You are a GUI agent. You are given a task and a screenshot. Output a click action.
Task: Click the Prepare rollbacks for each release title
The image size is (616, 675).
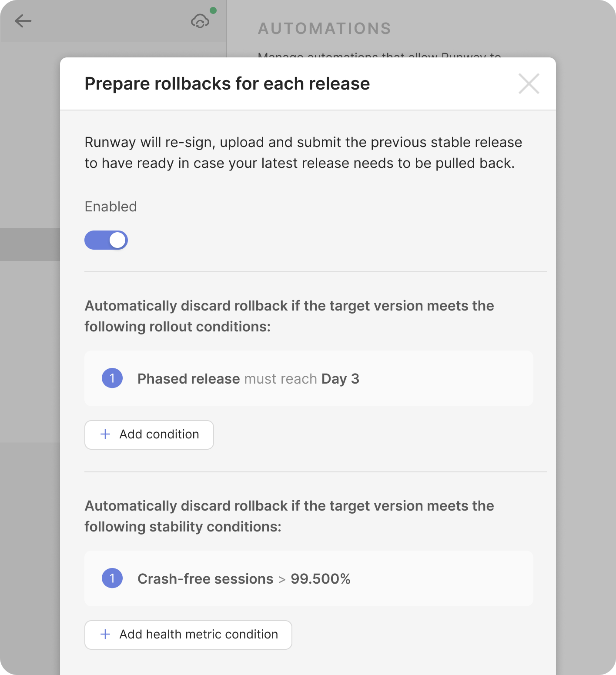[227, 84]
